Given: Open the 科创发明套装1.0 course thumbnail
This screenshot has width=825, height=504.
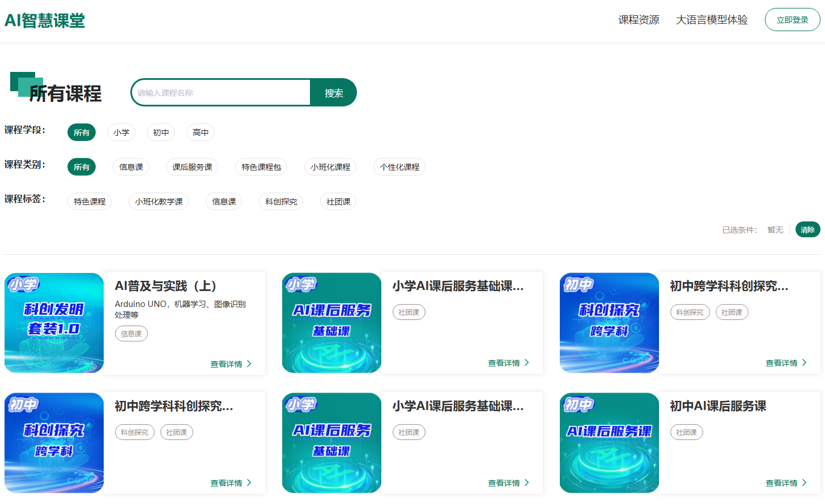Looking at the screenshot, I should point(54,323).
